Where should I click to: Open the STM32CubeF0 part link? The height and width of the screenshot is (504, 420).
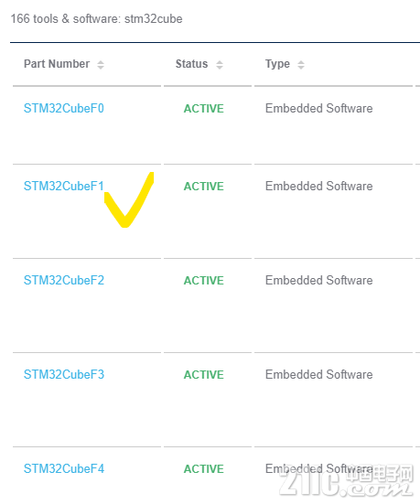tap(64, 108)
